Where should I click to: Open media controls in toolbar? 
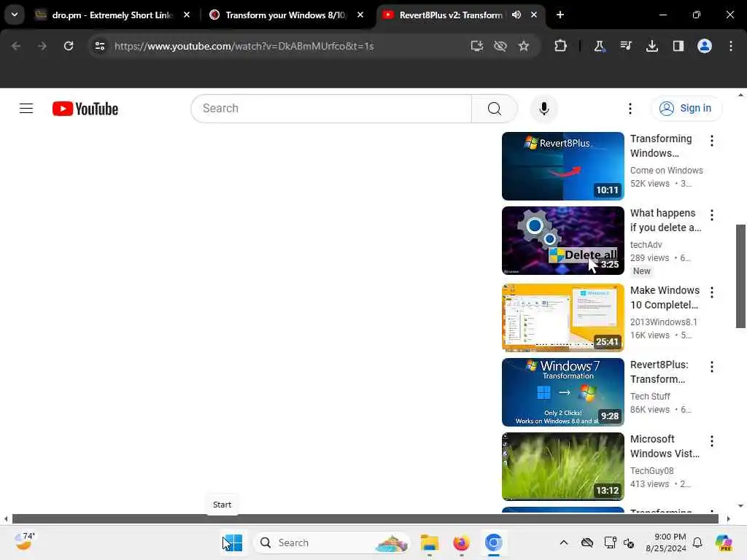click(625, 46)
